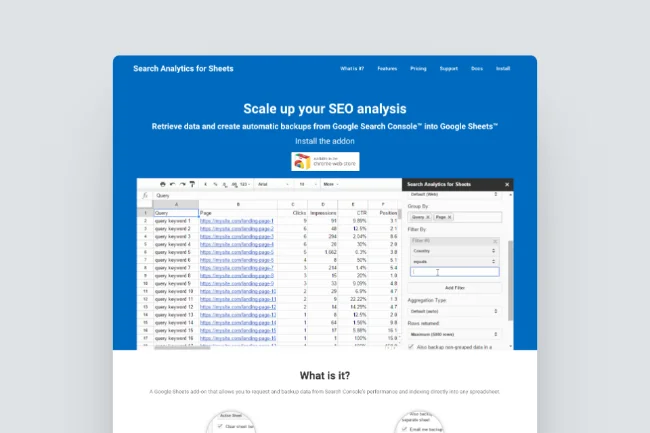
Task: Click the decrease decimal places icon
Action: 225,185
